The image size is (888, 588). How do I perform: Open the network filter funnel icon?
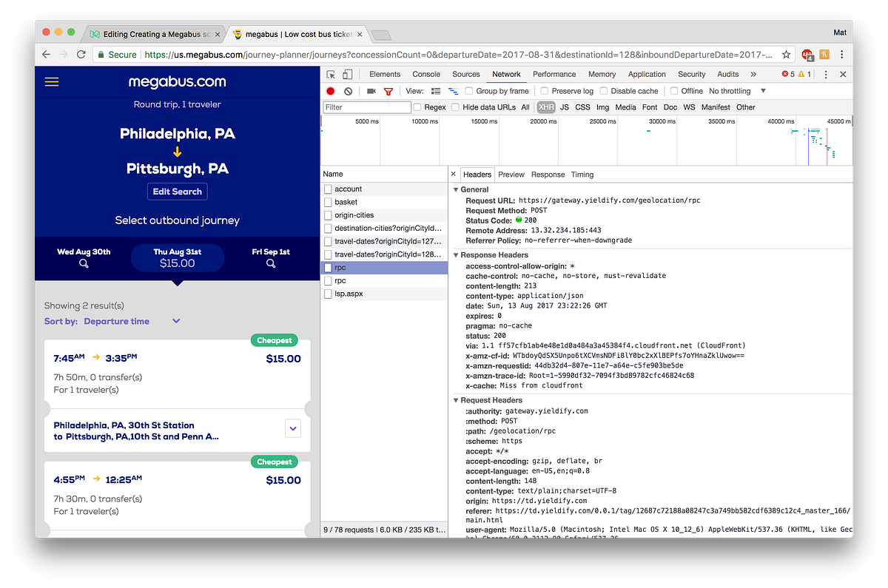388,90
